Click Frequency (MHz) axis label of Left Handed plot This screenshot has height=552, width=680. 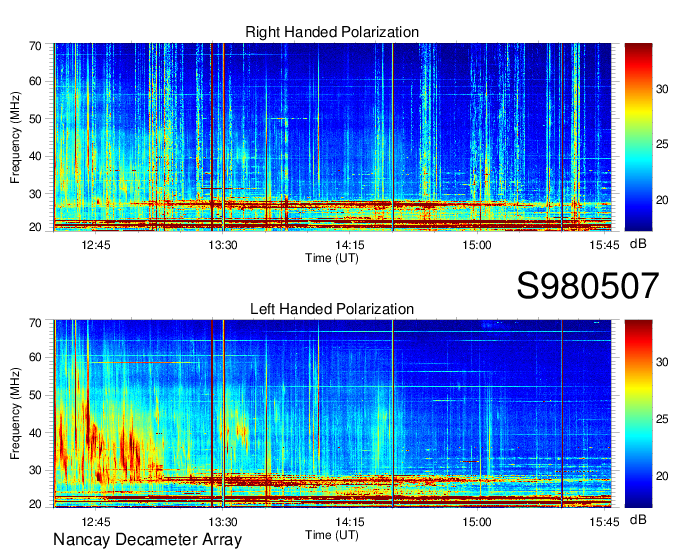[x=15, y=414]
